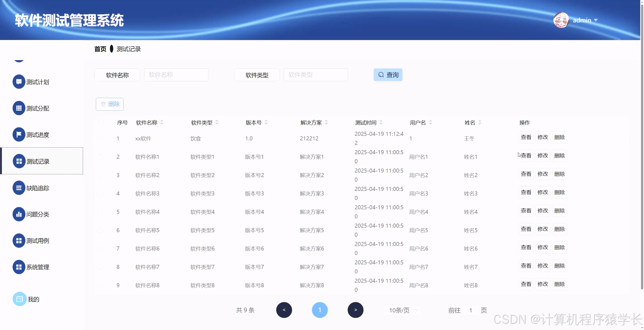
Task: Click the 测试进度 flag icon
Action: (x=19, y=135)
